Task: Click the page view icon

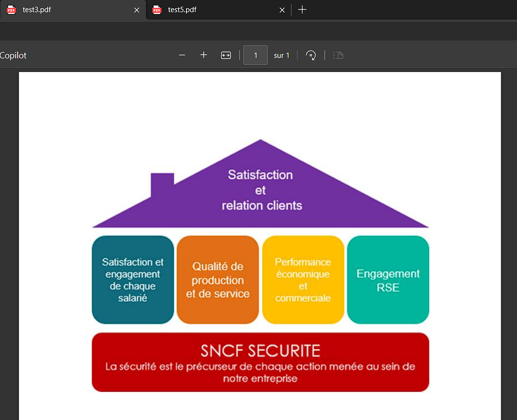Action: [338, 55]
